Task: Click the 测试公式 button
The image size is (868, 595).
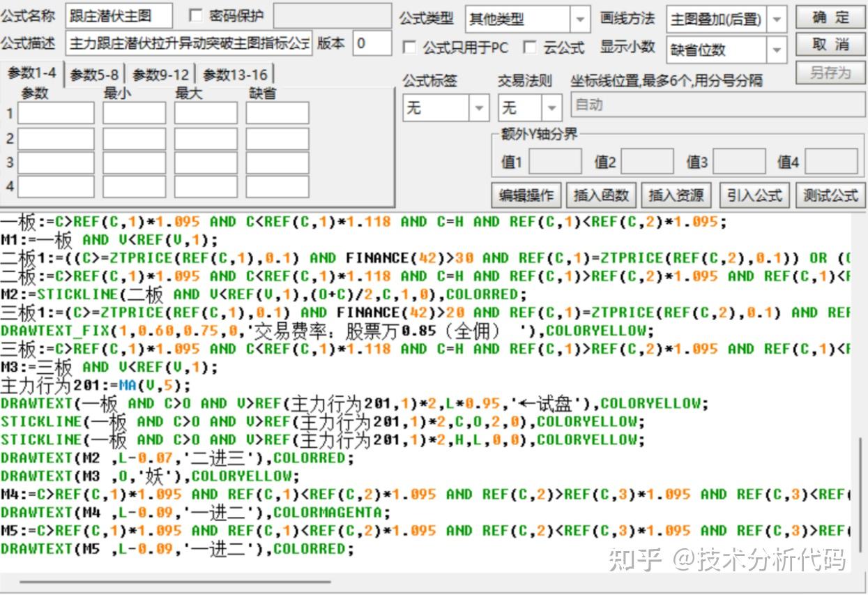Action: tap(830, 196)
